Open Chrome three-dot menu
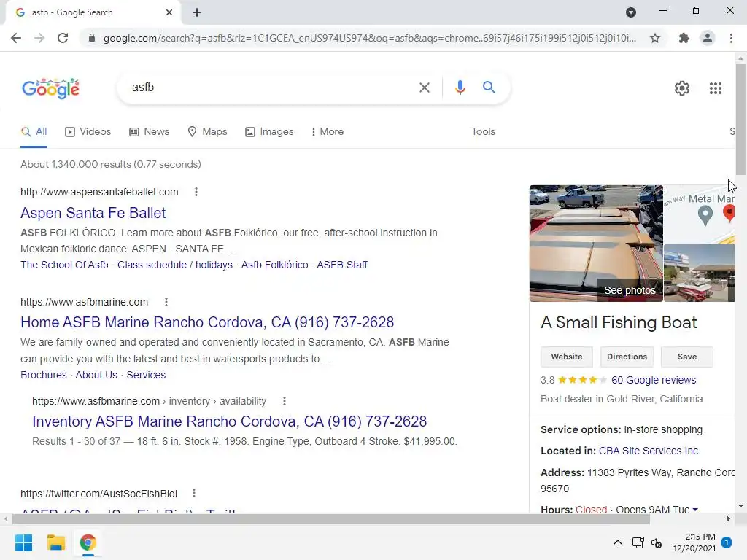The height and width of the screenshot is (560, 747). [x=731, y=38]
